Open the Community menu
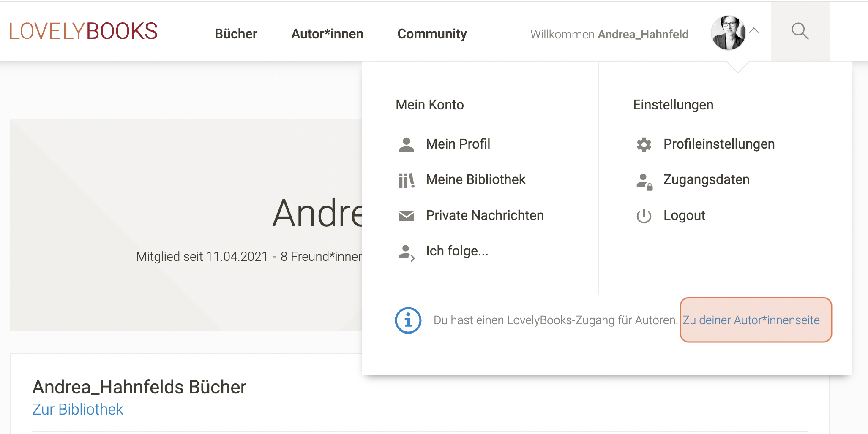The width and height of the screenshot is (868, 434). (x=432, y=34)
